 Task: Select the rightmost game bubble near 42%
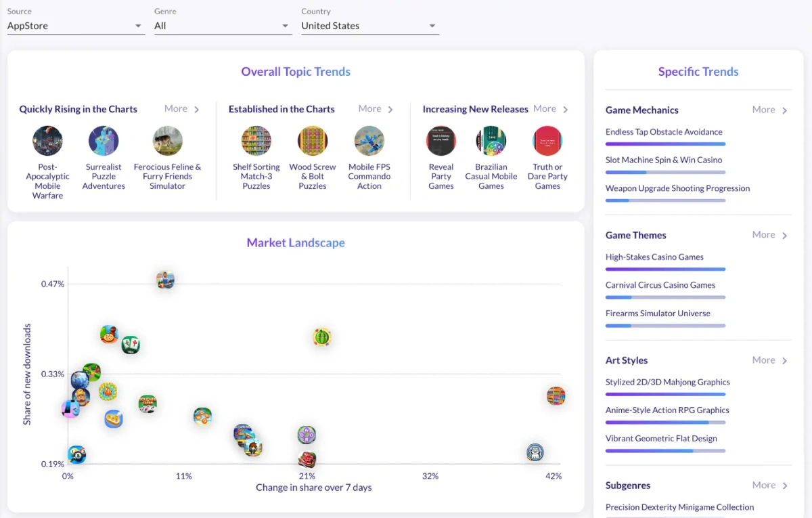[x=556, y=396]
